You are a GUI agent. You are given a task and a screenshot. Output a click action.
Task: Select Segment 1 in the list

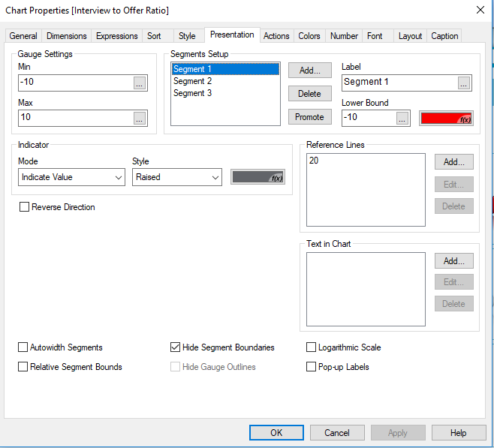(225, 69)
